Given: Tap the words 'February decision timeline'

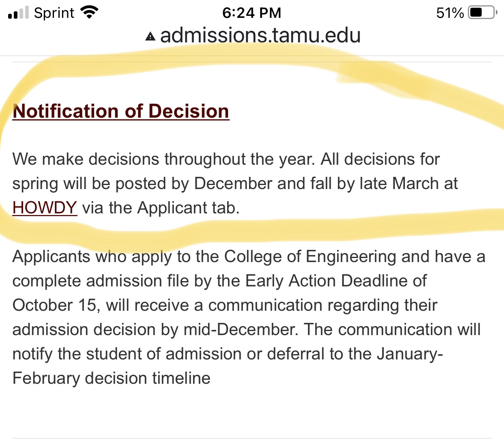Looking at the screenshot, I should (112, 378).
